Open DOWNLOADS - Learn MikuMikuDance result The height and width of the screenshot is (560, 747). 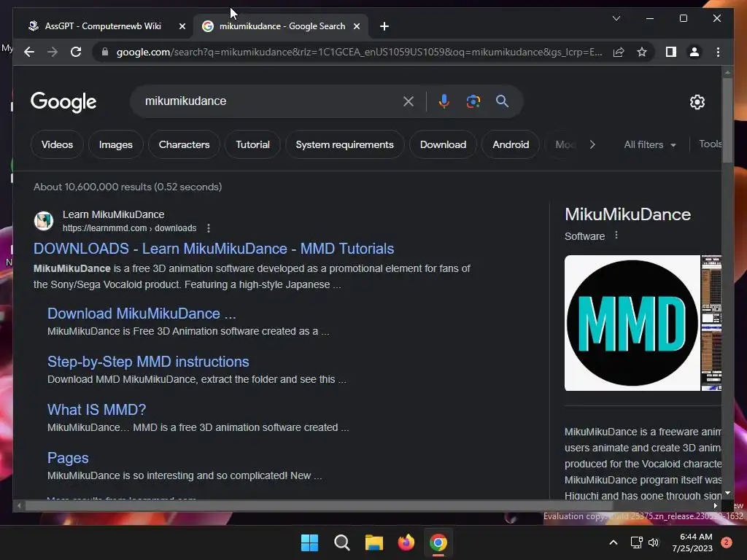pyautogui.click(x=214, y=249)
